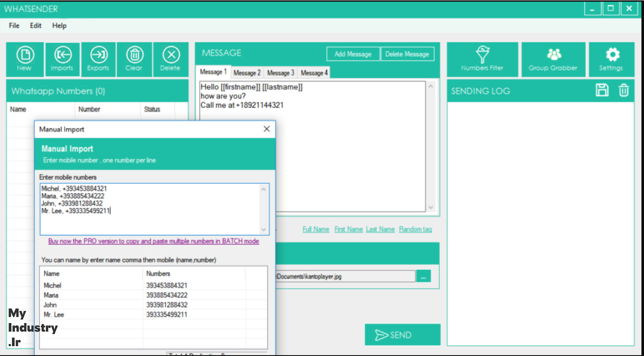The height and width of the screenshot is (356, 644).
Task: Switch to Message 4 tab
Action: 314,73
